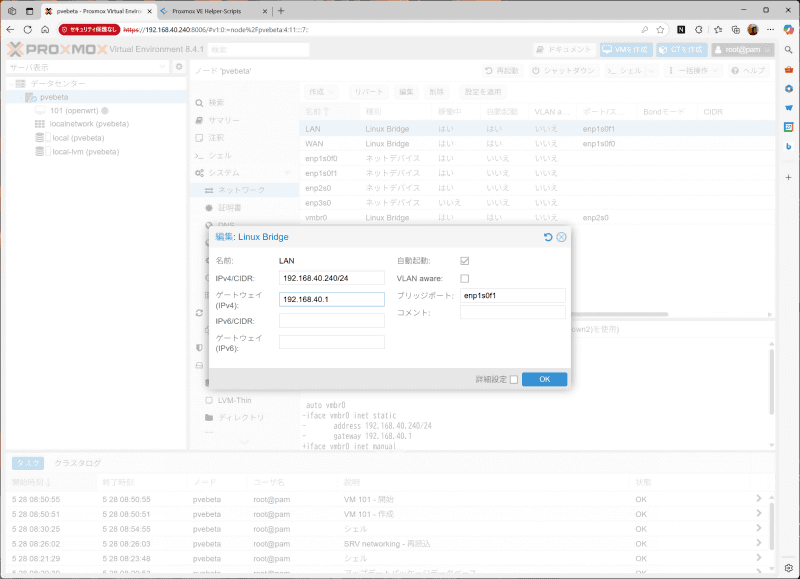Switch to the タスク tab
This screenshot has height=579, width=800.
point(28,463)
